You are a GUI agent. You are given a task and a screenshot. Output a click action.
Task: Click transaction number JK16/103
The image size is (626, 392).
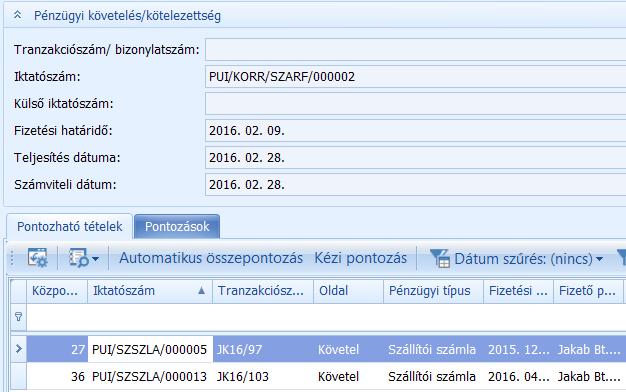243,376
